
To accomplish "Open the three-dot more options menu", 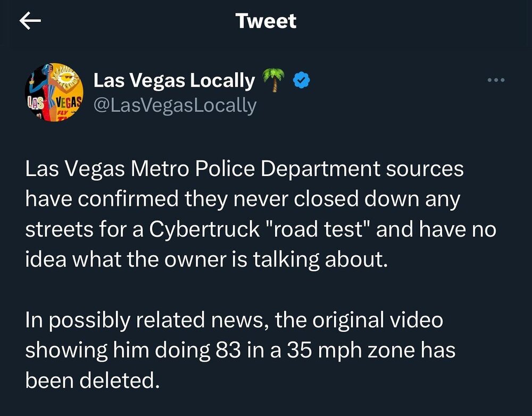I will pyautogui.click(x=495, y=81).
